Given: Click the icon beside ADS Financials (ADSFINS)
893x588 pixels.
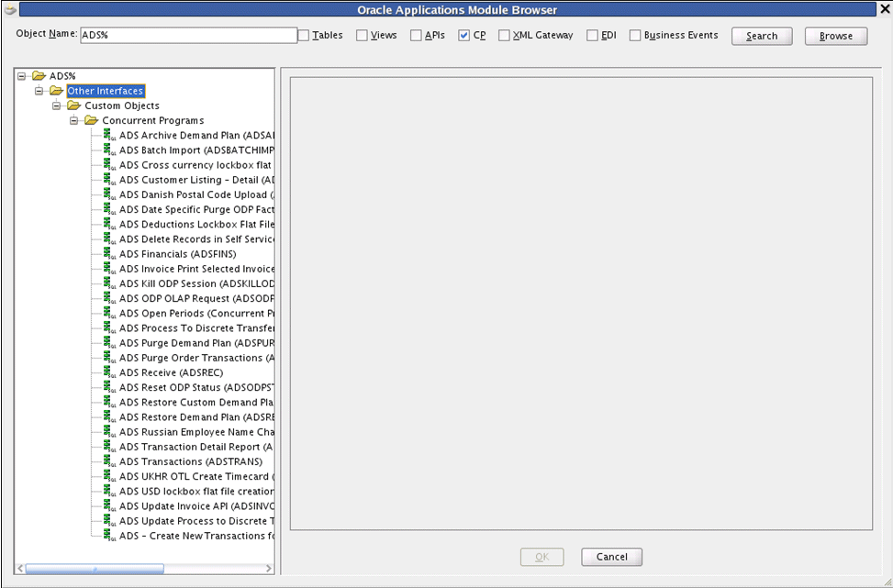Looking at the screenshot, I should 110,253.
